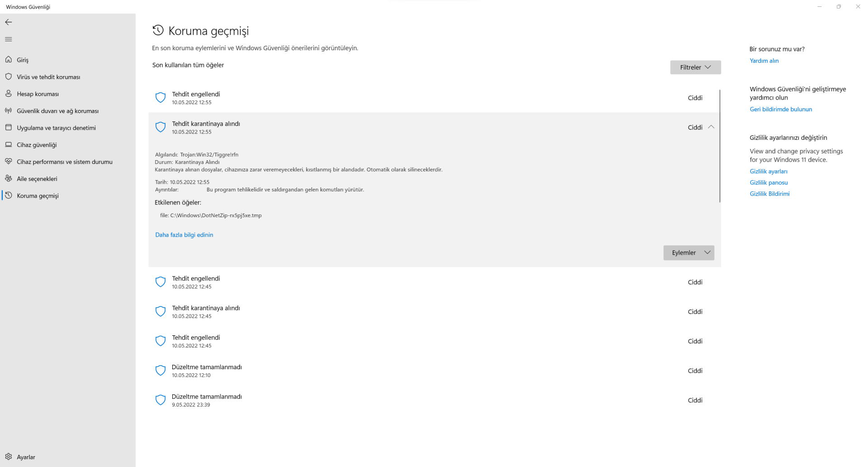Screen dimensions: 868x467
Task: Click shield icon of 9.05.2022 Düzeltme tamamlanmadı
Action: 160,400
